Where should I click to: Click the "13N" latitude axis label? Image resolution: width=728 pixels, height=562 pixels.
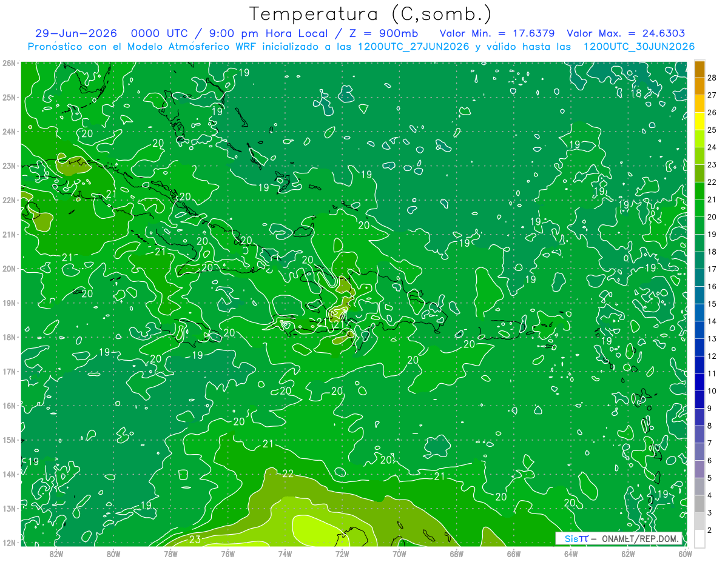[9, 508]
